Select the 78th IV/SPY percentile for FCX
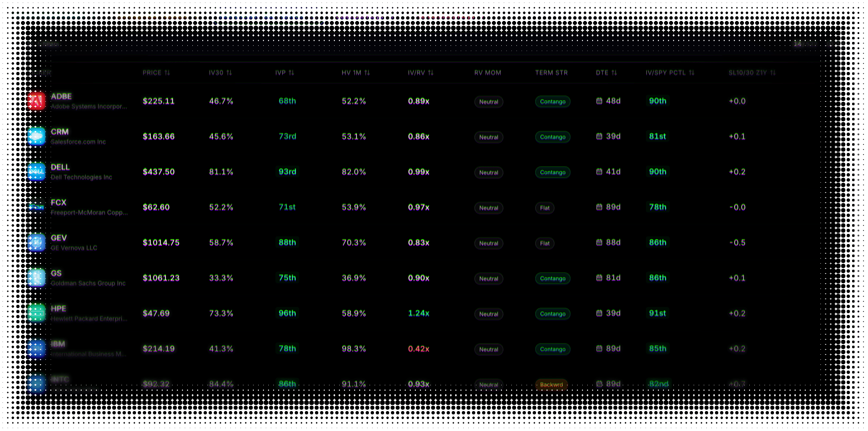Viewport: 868px width, 431px height. point(658,207)
